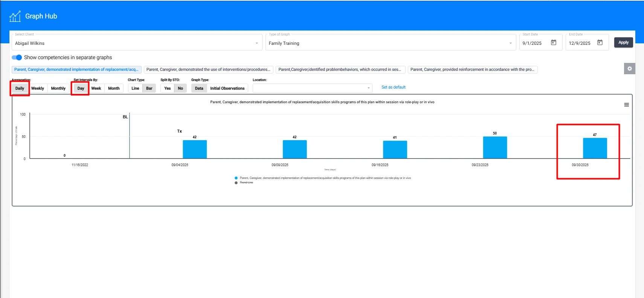Click the Graph Hub header title

41,16
